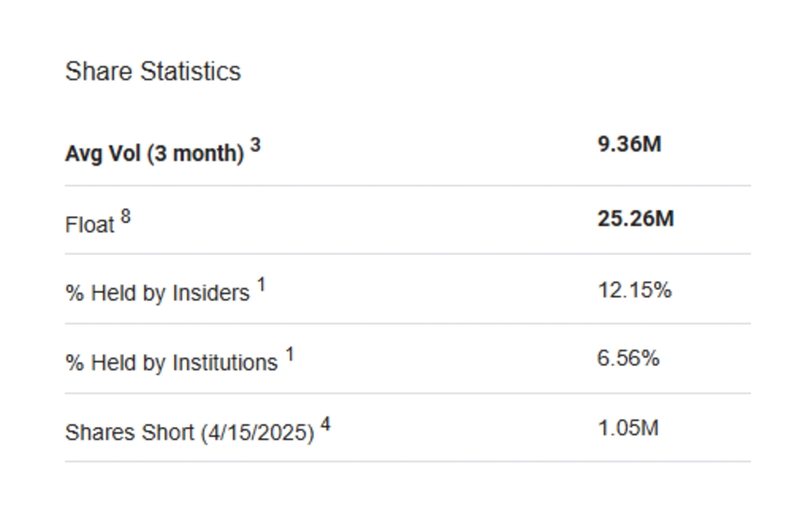The height and width of the screenshot is (524, 812).
Task: Open footnote 4 beside Shares Short
Action: click(326, 425)
